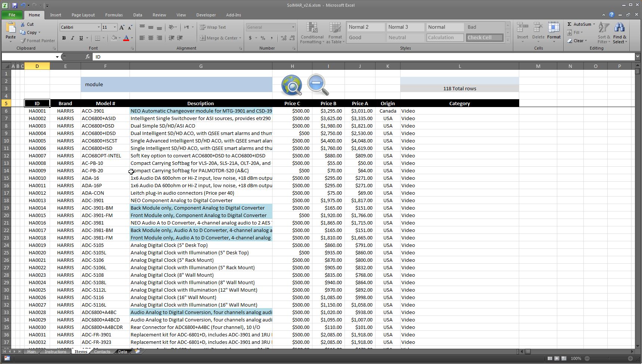Image resolution: width=642 pixels, height=364 pixels.
Task: Open Find & Select binoculars menu
Action: (620, 33)
